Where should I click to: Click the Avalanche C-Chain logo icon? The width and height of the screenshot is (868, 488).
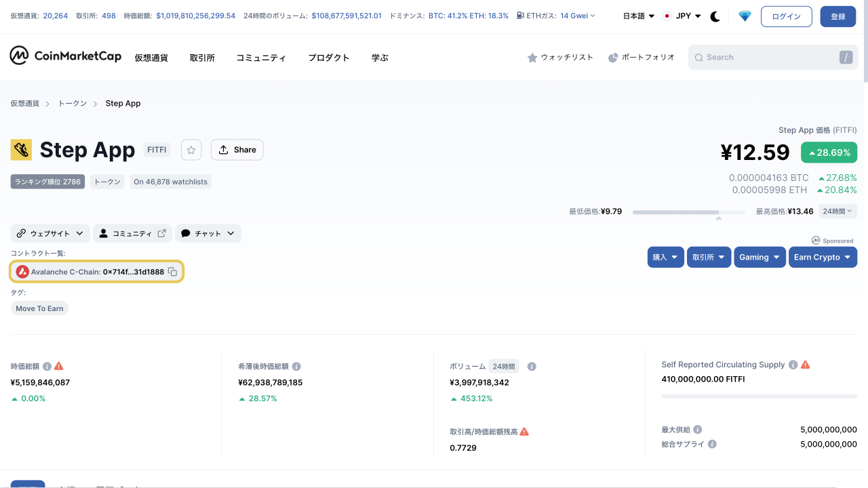(22, 272)
